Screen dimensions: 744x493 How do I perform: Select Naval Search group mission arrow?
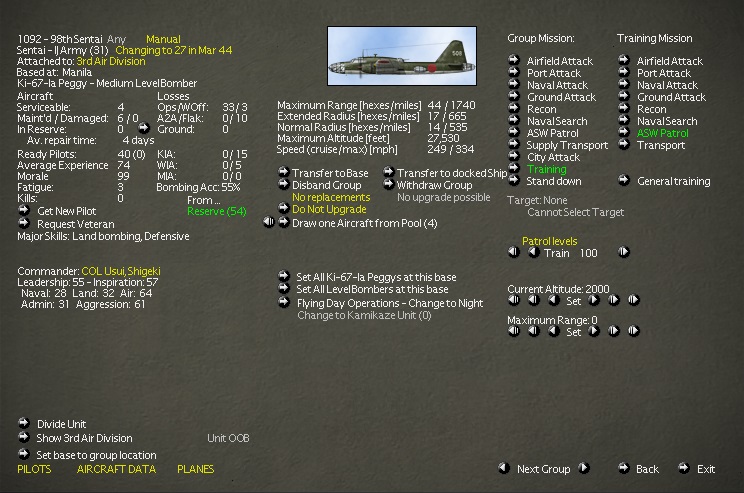tap(514, 120)
